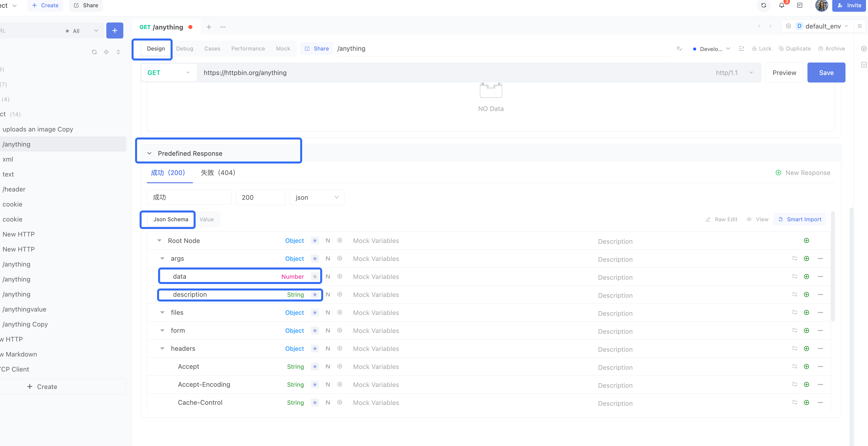Collapse the Predefined Response section
Viewport: 868px width, 446px height.
tap(149, 153)
